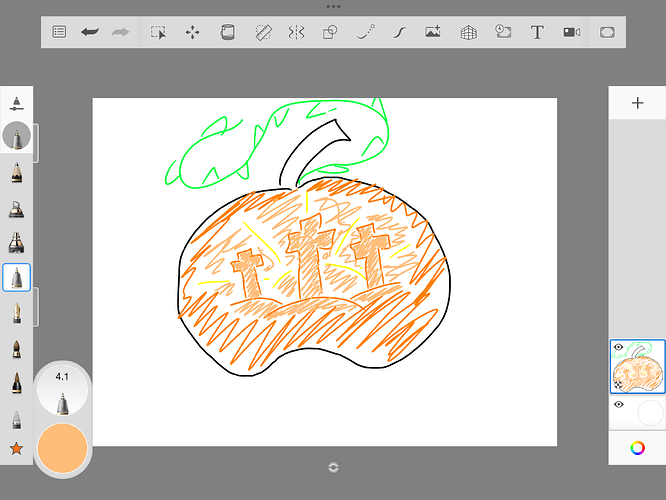Click the Redo arrow
Viewport: 666px width, 500px height.
(x=121, y=32)
